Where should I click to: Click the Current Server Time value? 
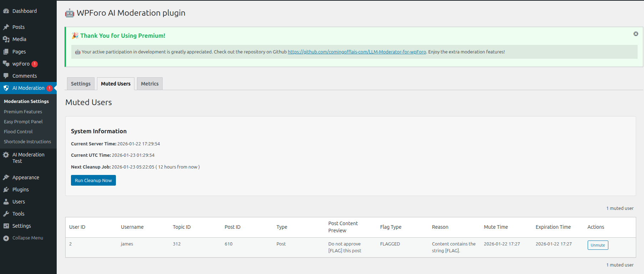pos(139,144)
